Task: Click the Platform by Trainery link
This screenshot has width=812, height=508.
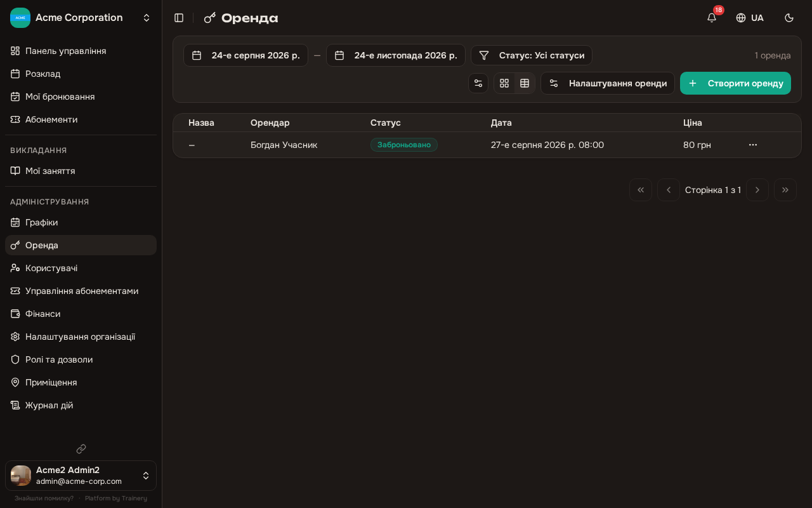Action: [x=116, y=498]
